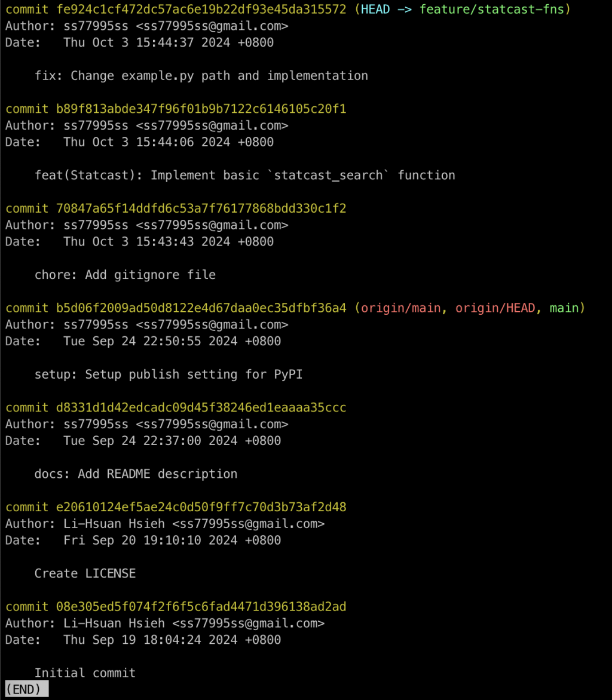Image resolution: width=612 pixels, height=700 pixels.
Task: Click the origin/main ref label
Action: [400, 308]
